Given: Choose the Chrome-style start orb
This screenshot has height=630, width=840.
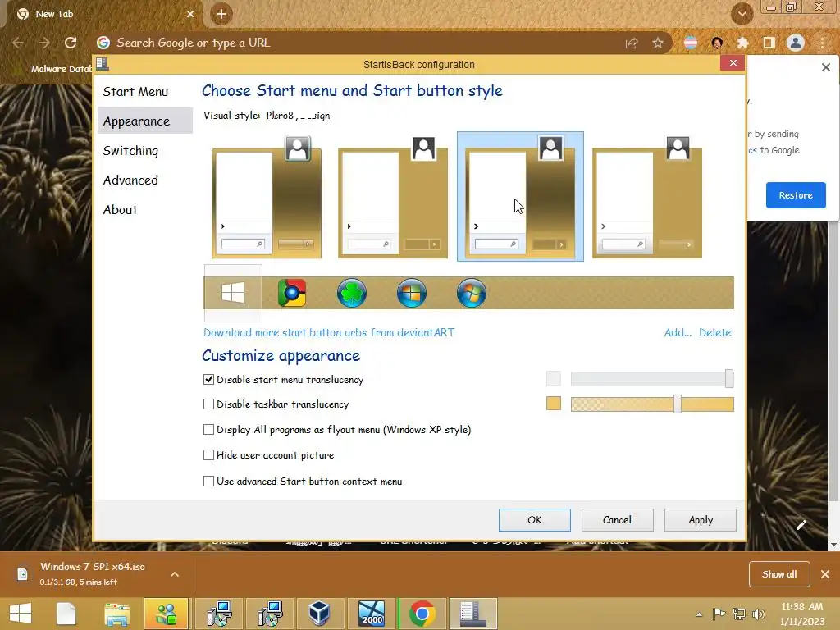Looking at the screenshot, I should pyautogui.click(x=292, y=293).
